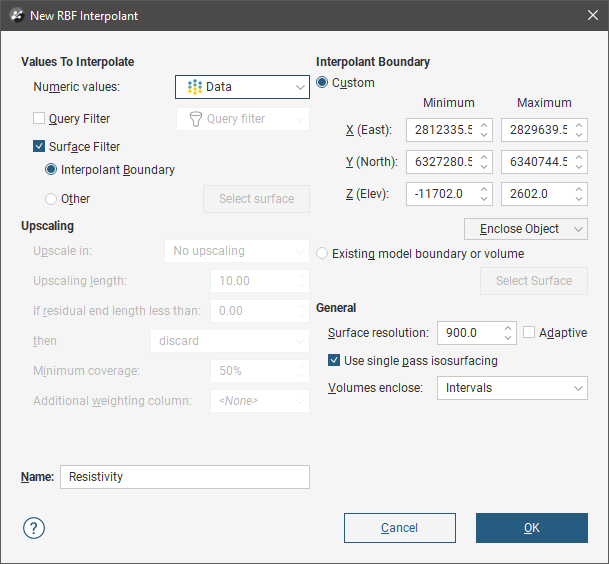
Task: Click the Surface resolution stepper arrows
Action: point(508,333)
